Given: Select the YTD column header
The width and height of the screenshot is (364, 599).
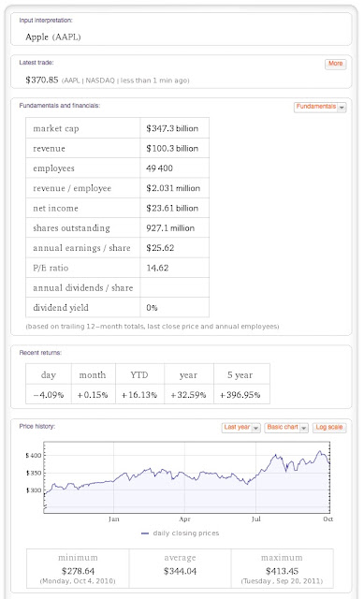Looking at the screenshot, I should pyautogui.click(x=139, y=375).
